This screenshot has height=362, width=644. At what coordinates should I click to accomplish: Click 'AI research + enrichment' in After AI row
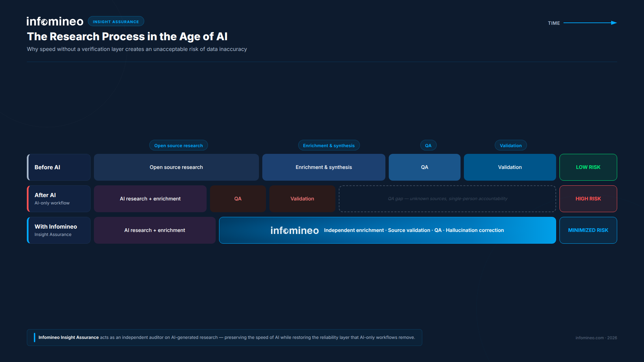[x=150, y=199]
